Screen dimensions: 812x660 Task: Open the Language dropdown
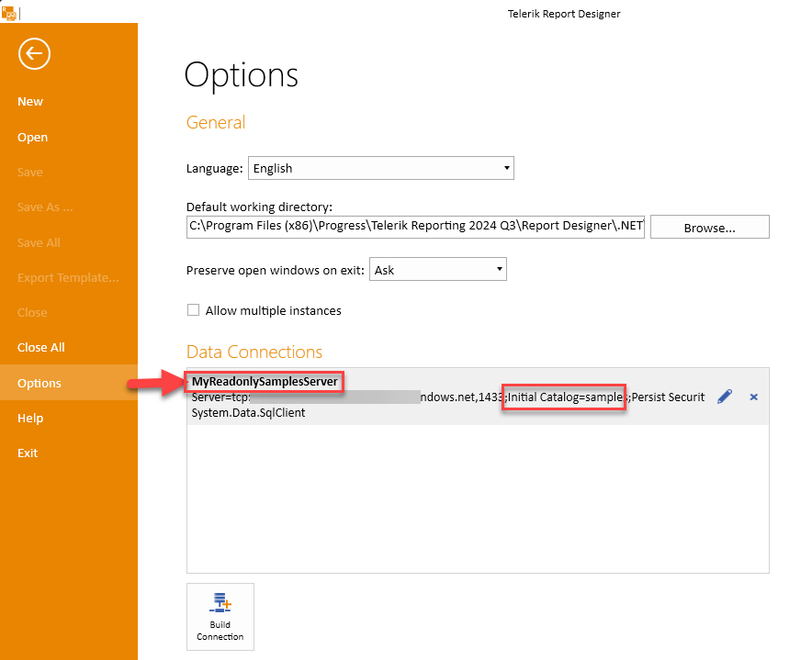(380, 168)
